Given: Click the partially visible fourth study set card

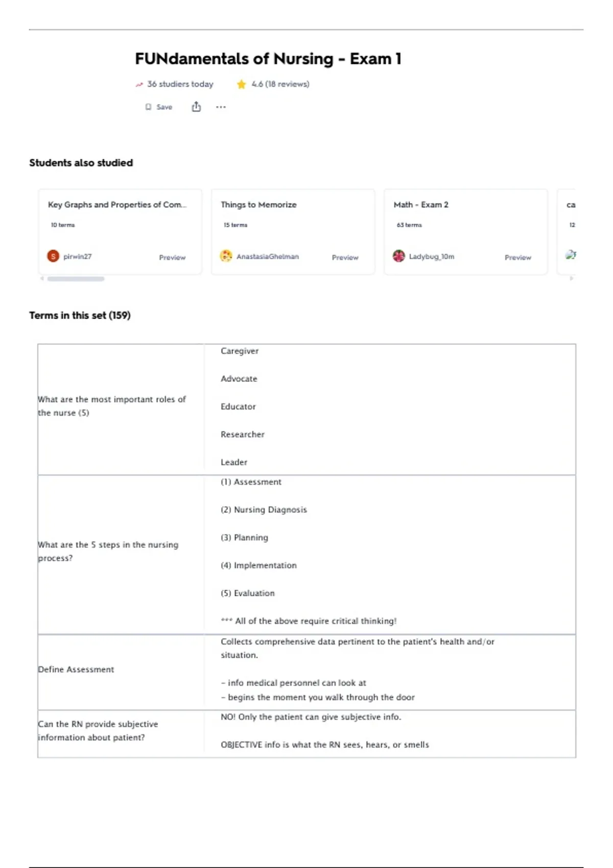Looking at the screenshot, I should (567, 232).
